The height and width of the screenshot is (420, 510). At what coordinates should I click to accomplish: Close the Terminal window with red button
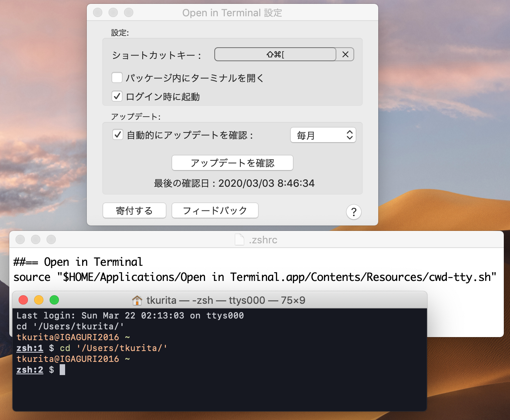click(23, 300)
